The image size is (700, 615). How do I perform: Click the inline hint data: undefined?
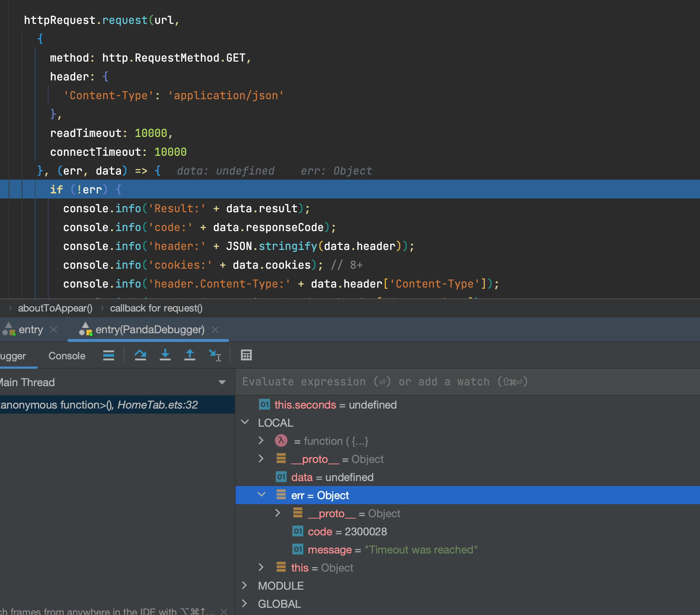225,171
